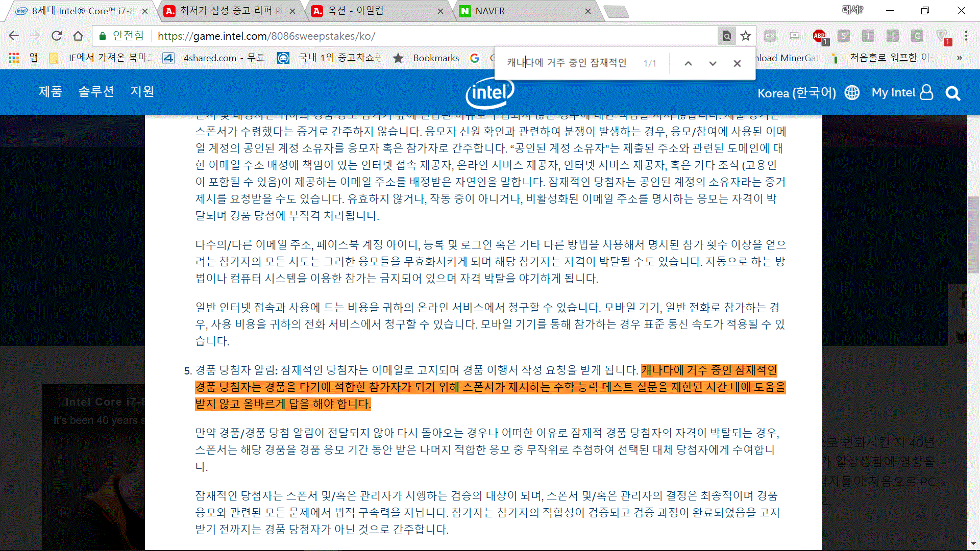
Task: Open the 제품 menu
Action: [51, 92]
